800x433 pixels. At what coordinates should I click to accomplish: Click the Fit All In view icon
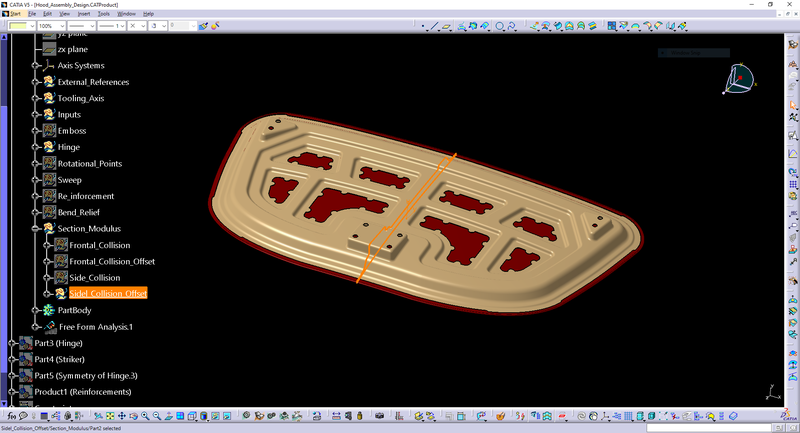click(110, 416)
